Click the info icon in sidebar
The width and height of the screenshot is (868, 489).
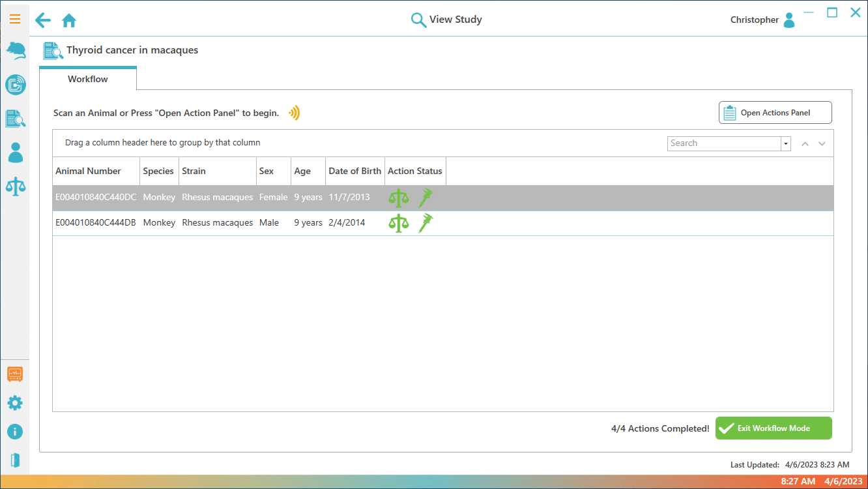pos(14,432)
